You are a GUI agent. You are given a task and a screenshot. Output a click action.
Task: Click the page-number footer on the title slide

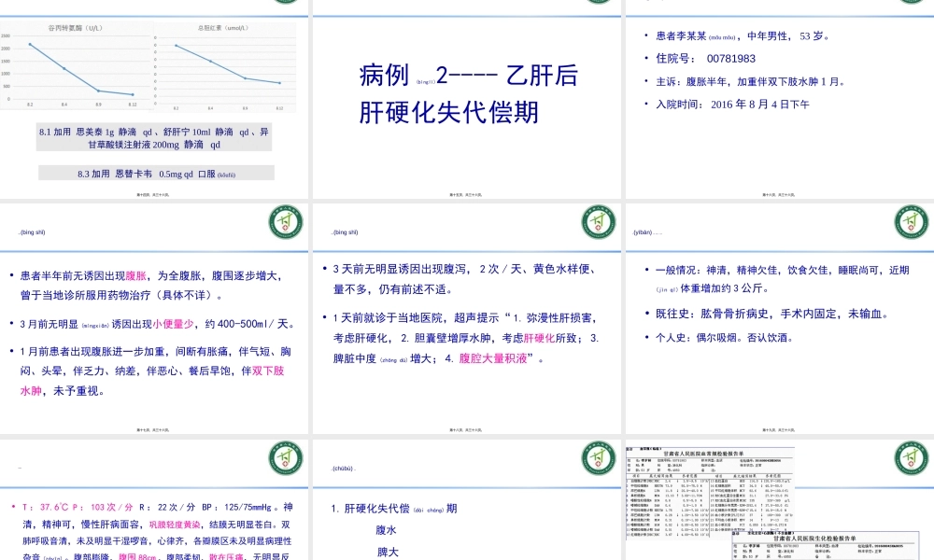(x=464, y=193)
